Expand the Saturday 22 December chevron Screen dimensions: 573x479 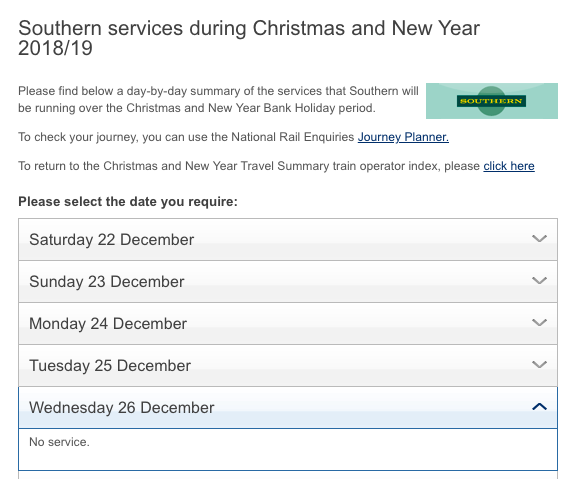(x=539, y=239)
